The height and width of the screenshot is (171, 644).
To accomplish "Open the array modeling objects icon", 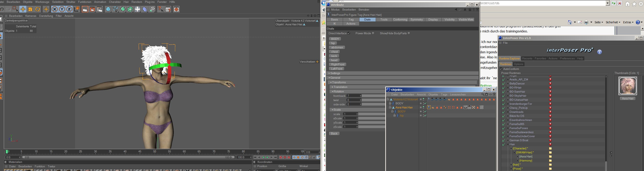I will tap(130, 9).
